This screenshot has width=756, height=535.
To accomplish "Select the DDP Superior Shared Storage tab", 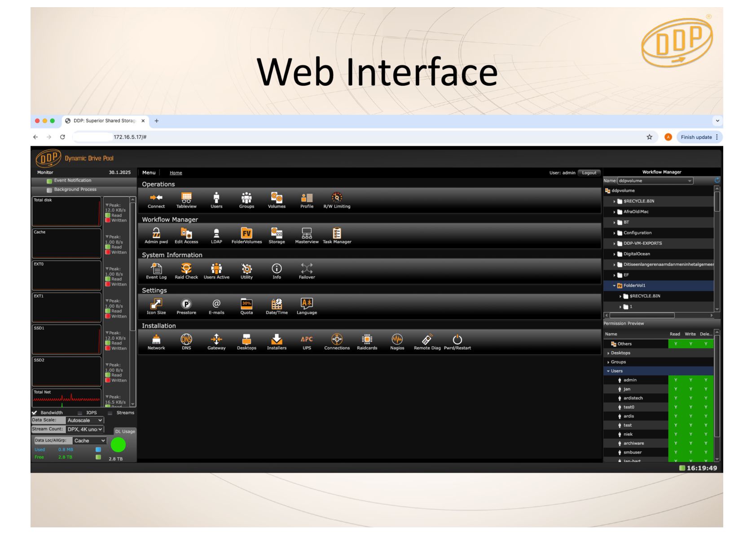I will (105, 121).
